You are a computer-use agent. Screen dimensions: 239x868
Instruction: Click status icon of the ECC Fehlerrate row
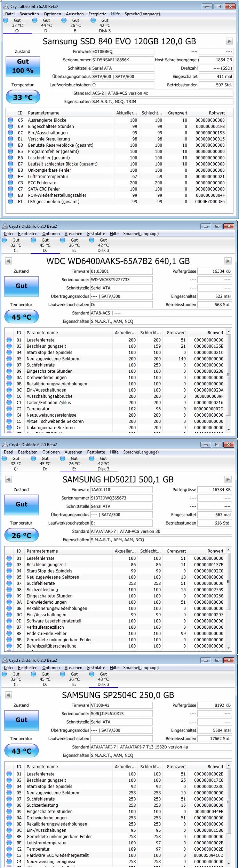(10, 183)
